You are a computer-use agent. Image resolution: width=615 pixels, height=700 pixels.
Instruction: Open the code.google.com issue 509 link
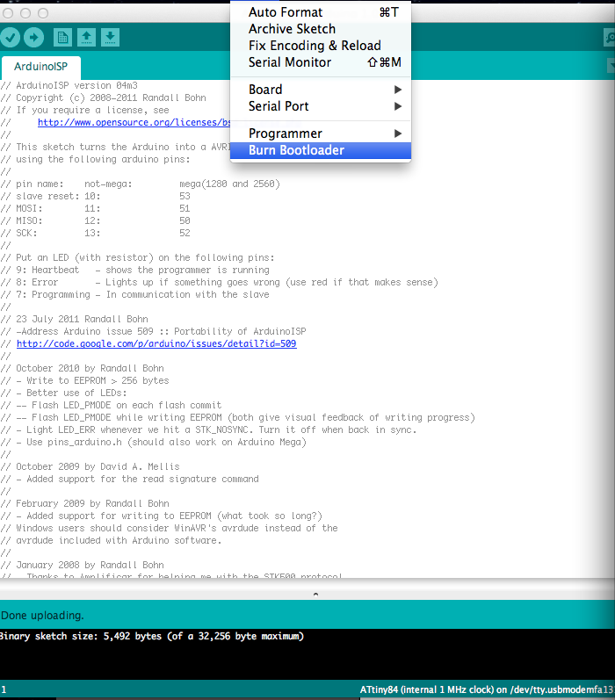point(156,343)
